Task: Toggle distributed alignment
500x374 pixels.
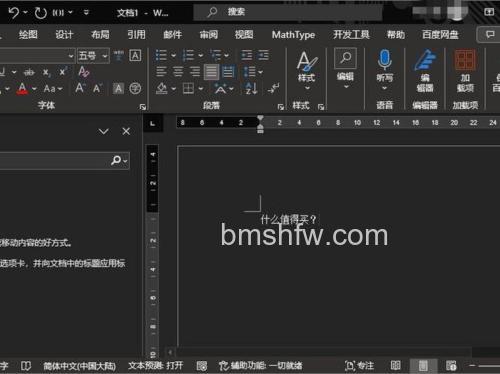Action: (x=228, y=72)
